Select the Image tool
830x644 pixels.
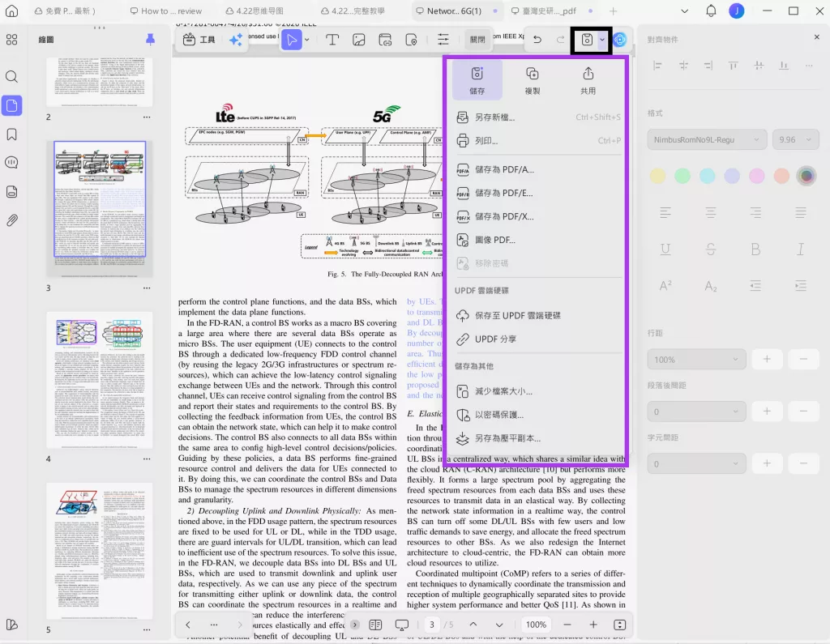click(x=359, y=40)
